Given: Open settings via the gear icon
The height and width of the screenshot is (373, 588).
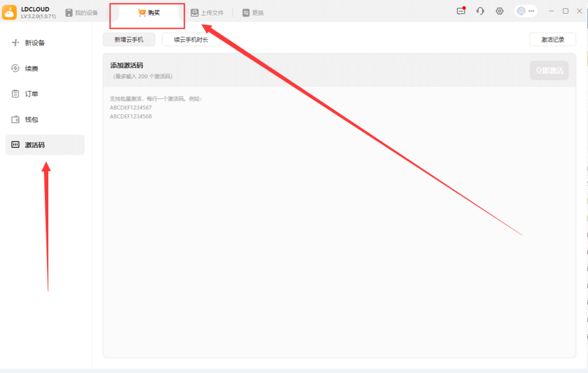Looking at the screenshot, I should pos(500,11).
